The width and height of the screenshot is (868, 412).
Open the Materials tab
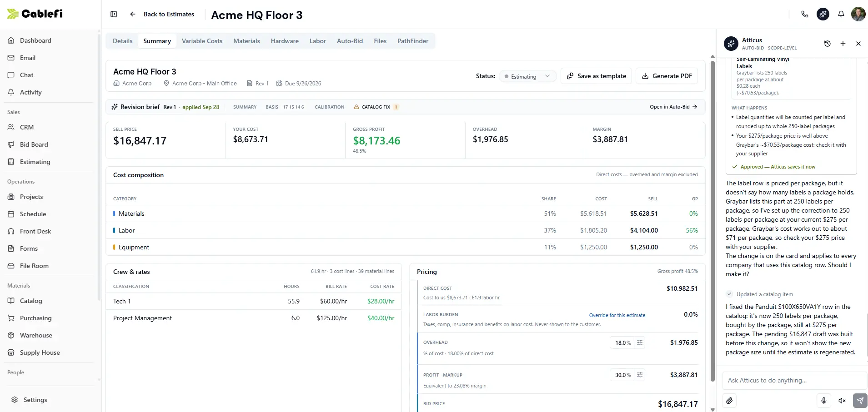246,41
